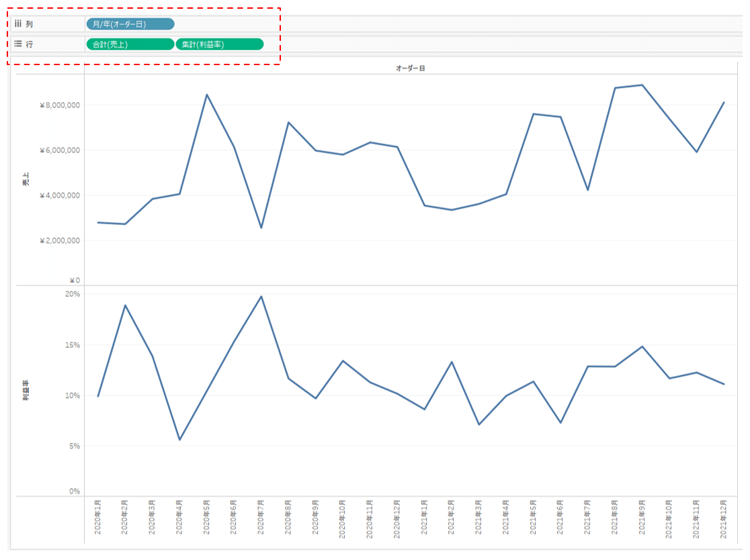Click the 5% axis label
750x560 pixels.
point(75,447)
